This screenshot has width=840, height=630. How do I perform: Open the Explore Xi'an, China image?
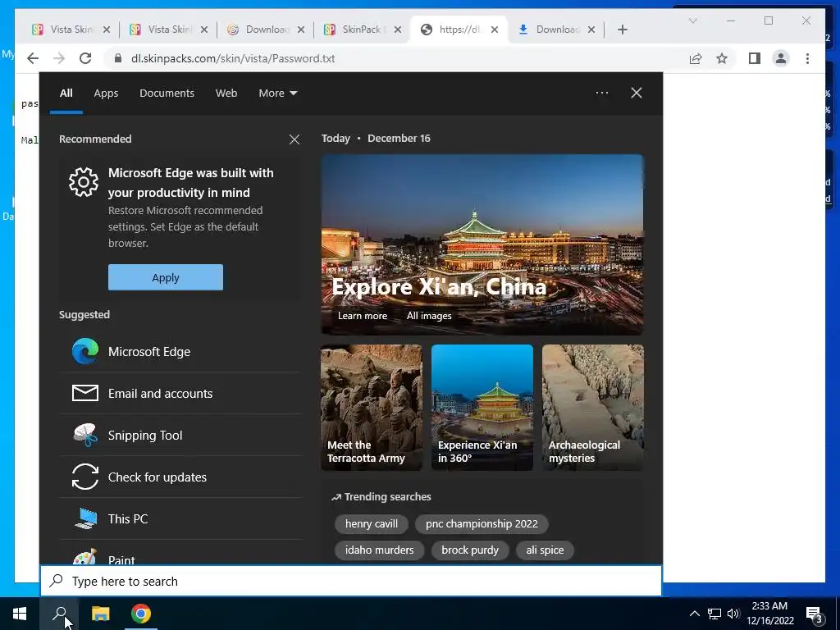pos(482,244)
